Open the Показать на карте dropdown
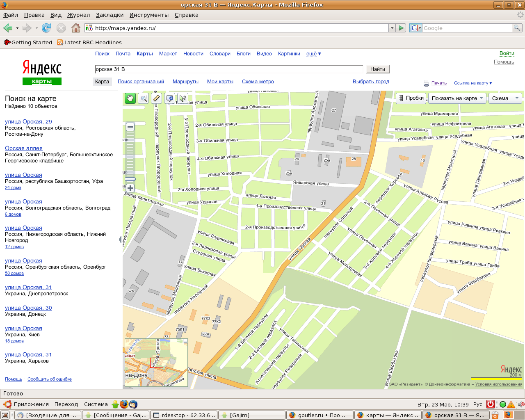The width and height of the screenshot is (525, 420). tap(457, 98)
